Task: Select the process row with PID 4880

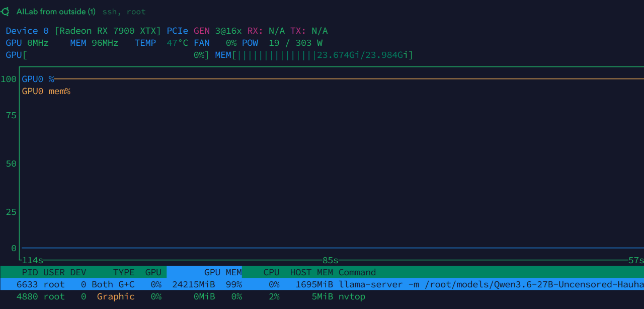Action: pos(322,296)
